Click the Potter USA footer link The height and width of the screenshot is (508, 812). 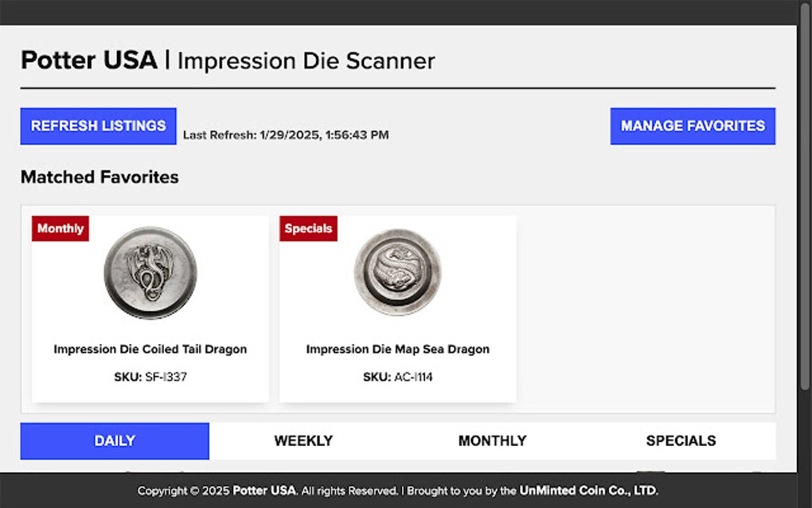click(264, 490)
